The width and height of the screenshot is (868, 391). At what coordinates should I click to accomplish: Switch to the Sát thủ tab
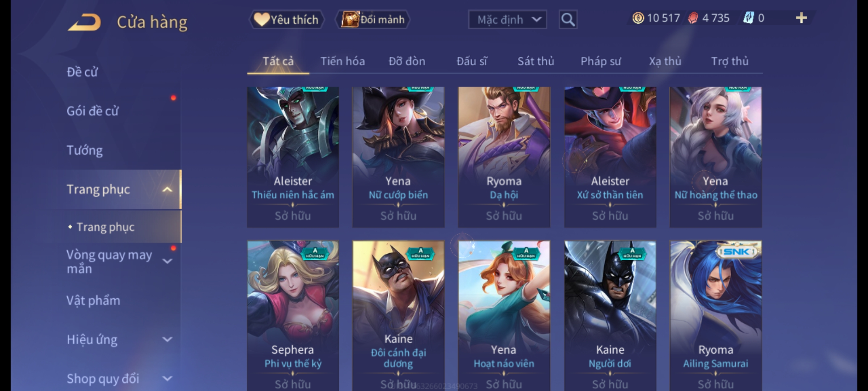(x=536, y=61)
